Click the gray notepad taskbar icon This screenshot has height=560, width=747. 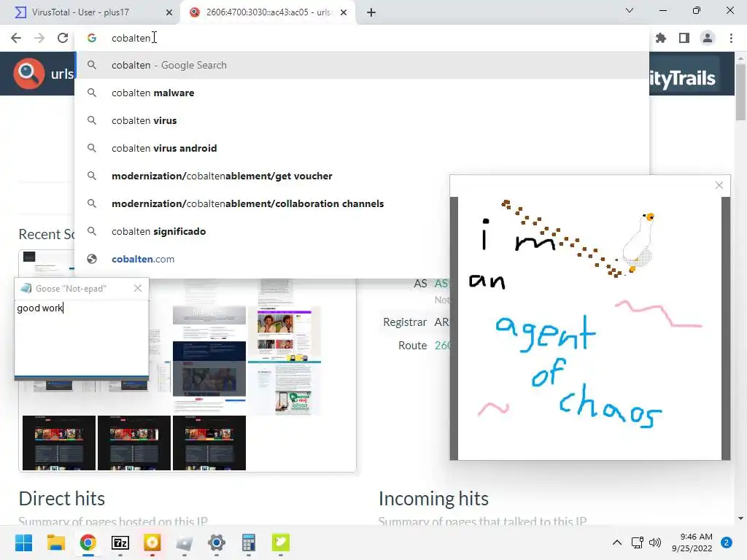click(x=185, y=542)
